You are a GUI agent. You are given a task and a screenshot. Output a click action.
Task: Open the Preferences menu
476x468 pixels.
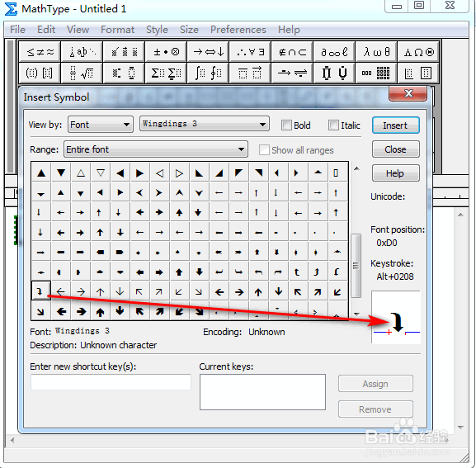[238, 30]
